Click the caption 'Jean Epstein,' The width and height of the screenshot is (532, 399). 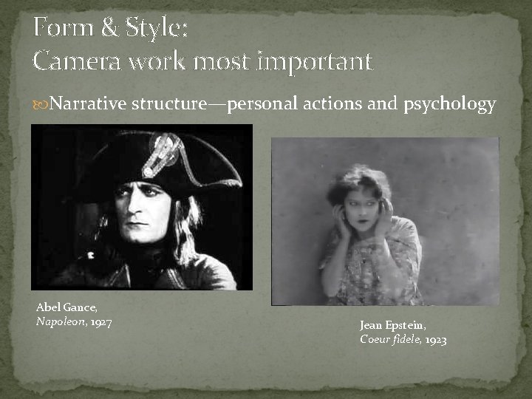coord(393,325)
